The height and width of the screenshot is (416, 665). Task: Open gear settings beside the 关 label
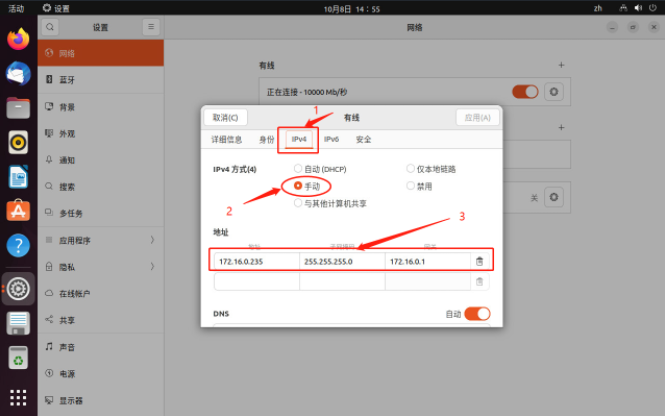(554, 197)
